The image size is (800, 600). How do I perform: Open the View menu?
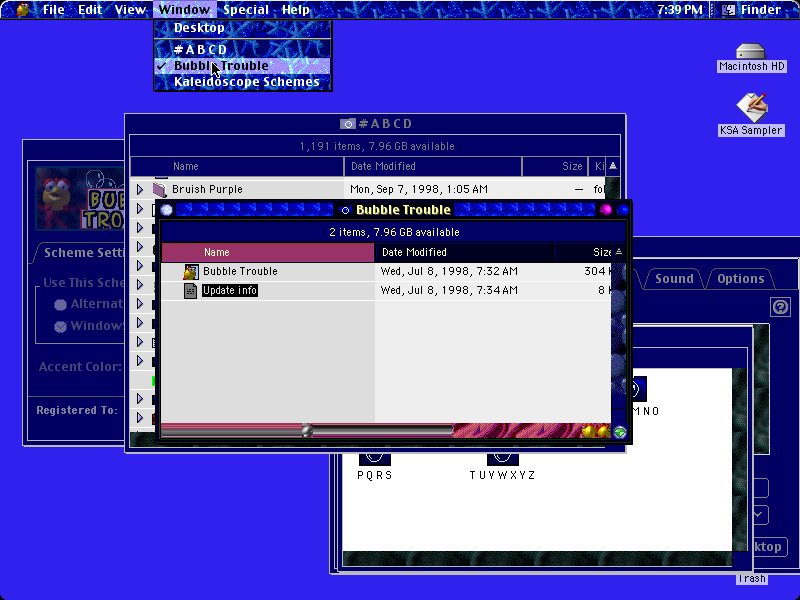tap(130, 10)
